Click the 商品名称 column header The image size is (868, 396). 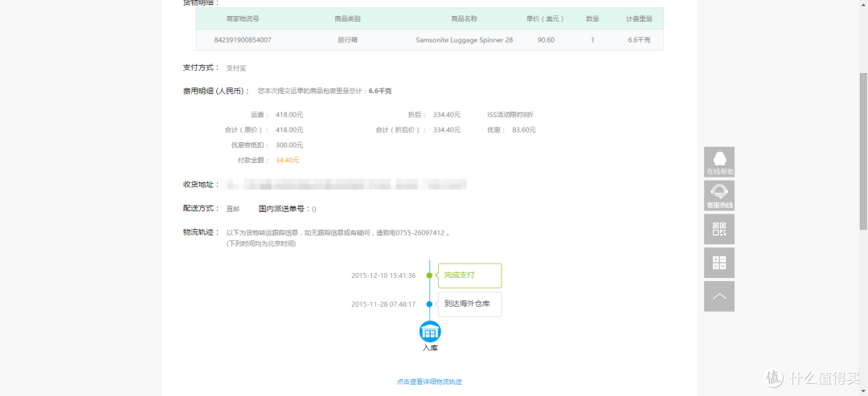coord(464,18)
